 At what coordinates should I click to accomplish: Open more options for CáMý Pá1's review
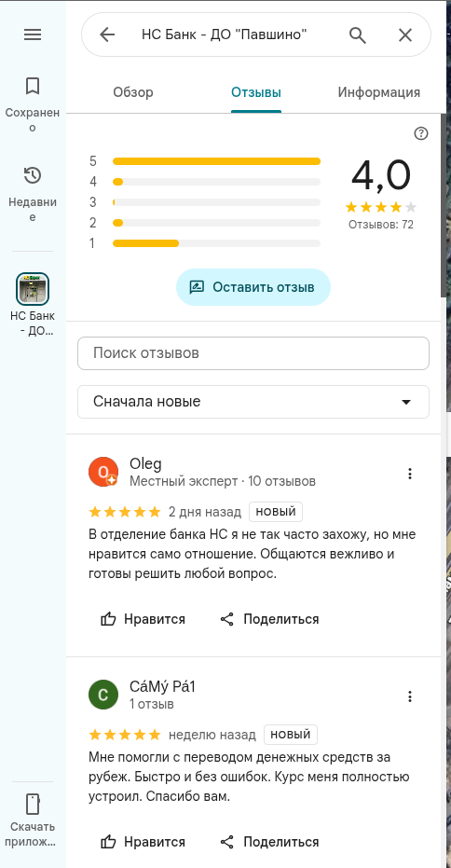[x=409, y=696]
